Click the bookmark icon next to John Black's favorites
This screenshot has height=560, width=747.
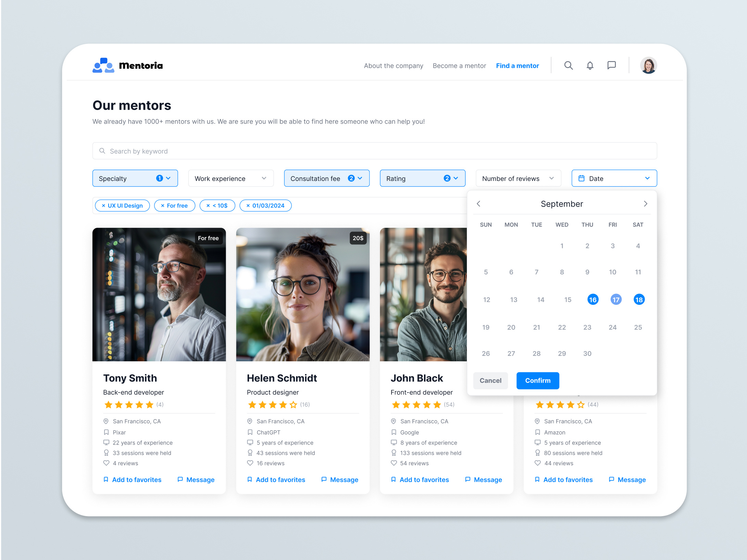pyautogui.click(x=393, y=480)
